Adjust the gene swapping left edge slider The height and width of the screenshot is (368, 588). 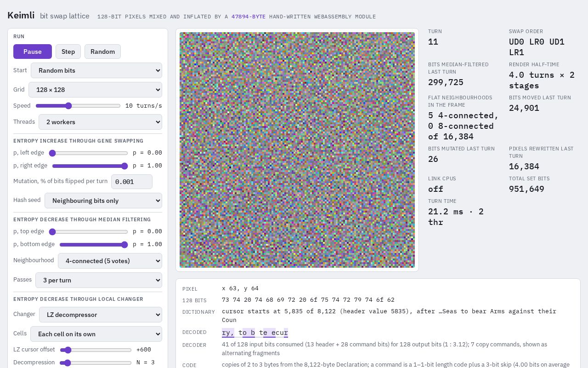pos(89,153)
